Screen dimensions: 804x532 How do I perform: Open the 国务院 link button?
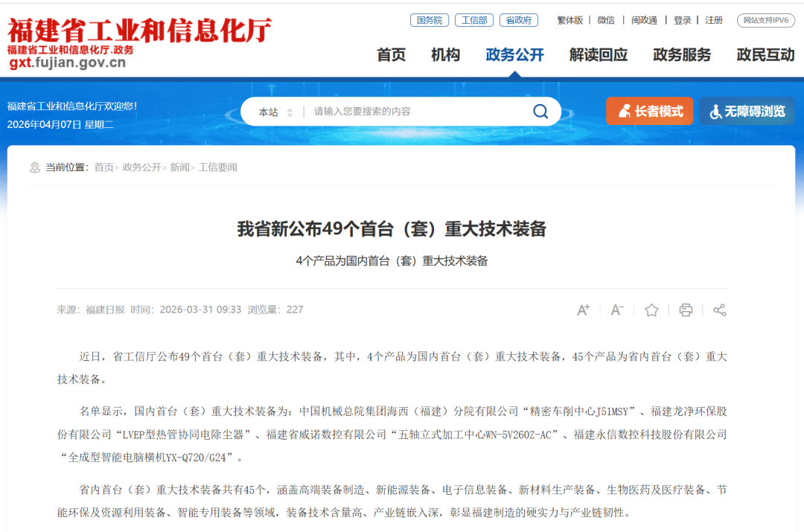click(430, 20)
